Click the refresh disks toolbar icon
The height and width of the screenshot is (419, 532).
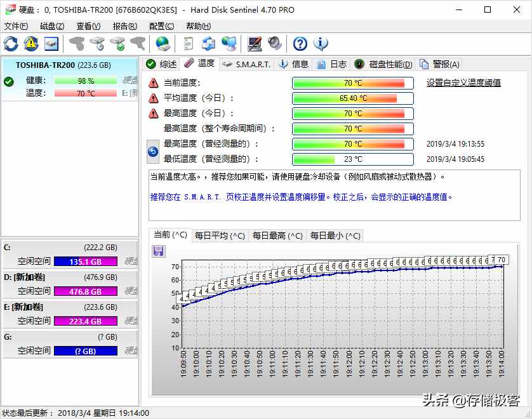pyautogui.click(x=11, y=44)
